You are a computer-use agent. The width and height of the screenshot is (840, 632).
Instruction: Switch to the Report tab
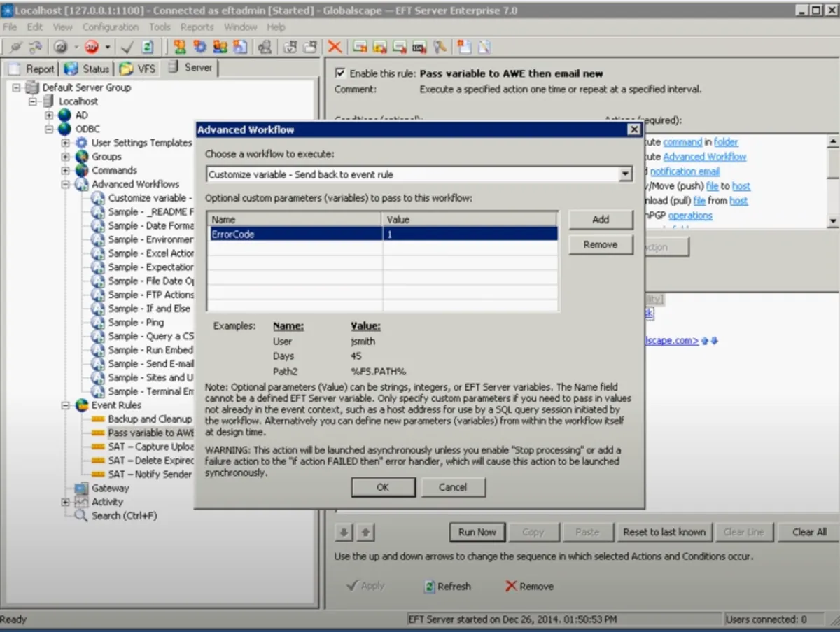(x=31, y=69)
